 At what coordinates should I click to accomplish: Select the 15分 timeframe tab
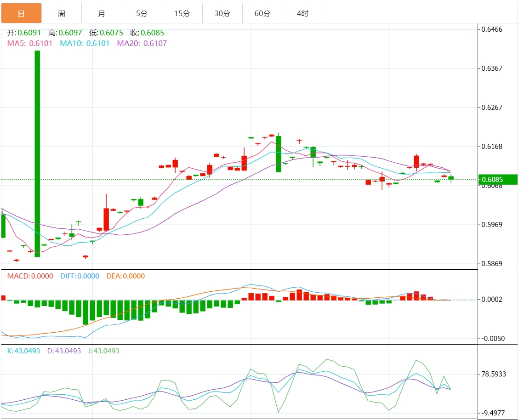(x=182, y=13)
